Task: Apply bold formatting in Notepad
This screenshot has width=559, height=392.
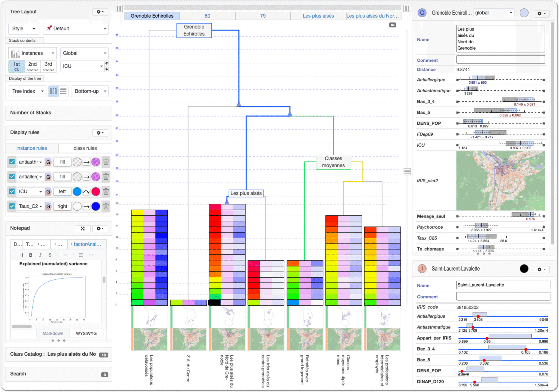Action: (31, 255)
